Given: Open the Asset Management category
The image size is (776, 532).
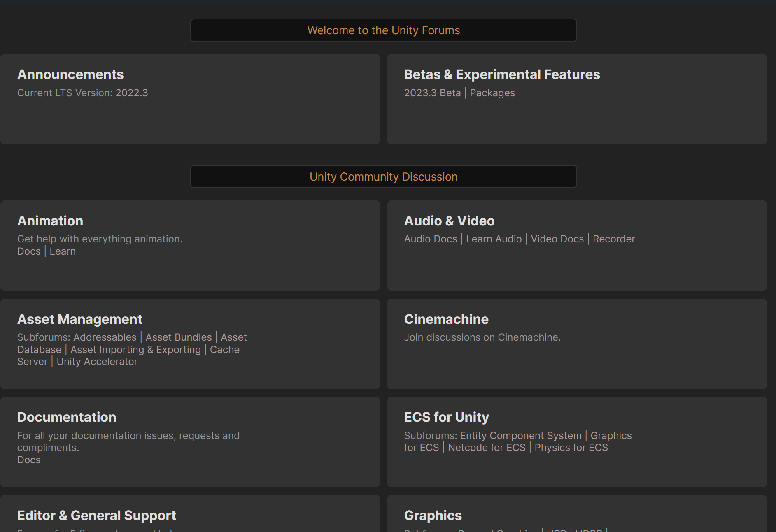Looking at the screenshot, I should tap(80, 319).
